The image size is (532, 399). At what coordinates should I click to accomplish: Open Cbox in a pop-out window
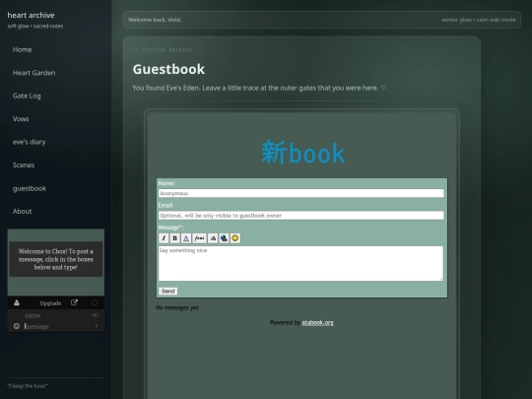coord(74,302)
